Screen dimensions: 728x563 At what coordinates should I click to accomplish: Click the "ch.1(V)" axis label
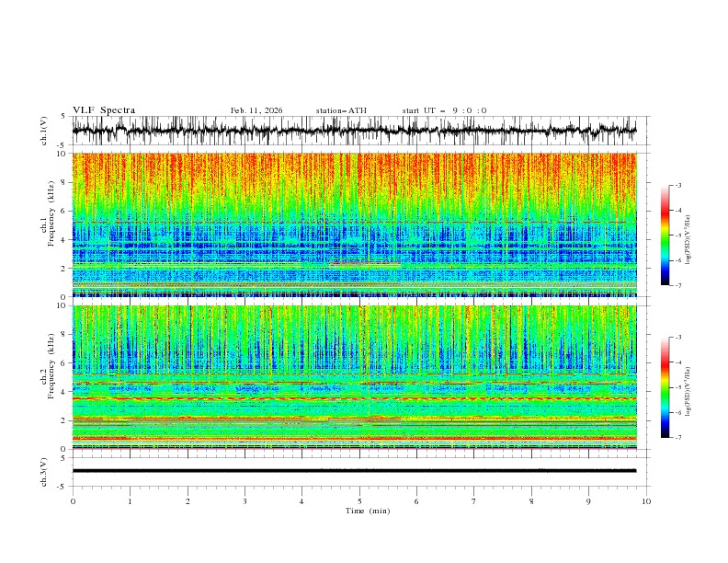coord(44,131)
